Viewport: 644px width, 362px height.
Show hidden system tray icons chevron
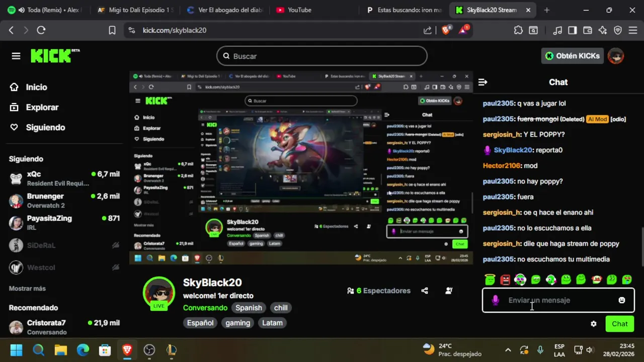(x=508, y=350)
